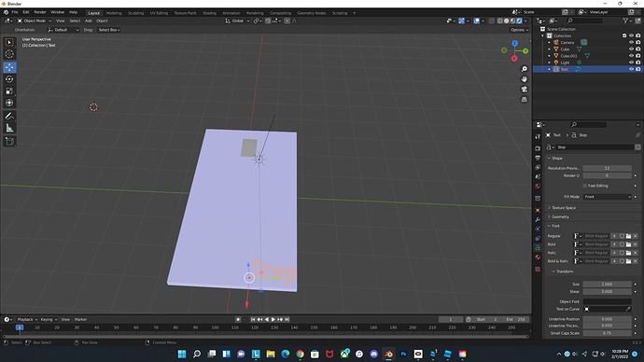Enable Fast Editing checkbox
Image resolution: width=644 pixels, height=362 pixels.
pos(585,186)
